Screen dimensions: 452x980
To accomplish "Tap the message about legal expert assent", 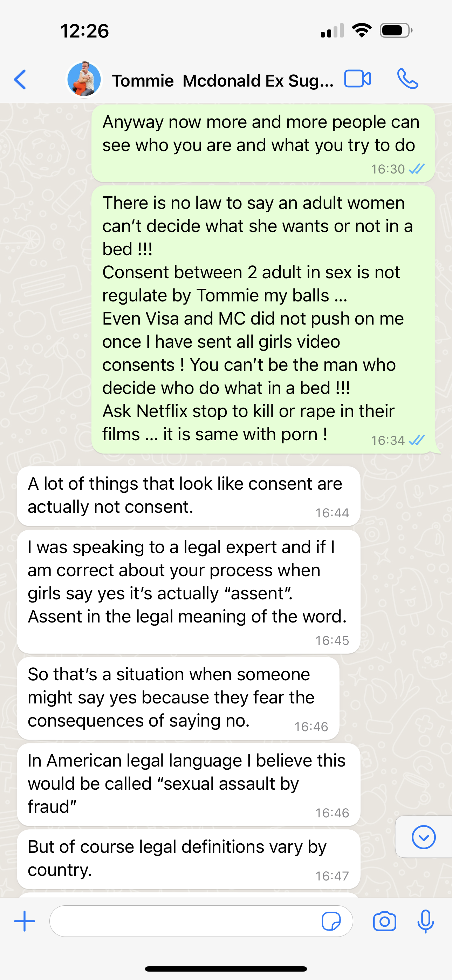I will pyautogui.click(x=189, y=592).
